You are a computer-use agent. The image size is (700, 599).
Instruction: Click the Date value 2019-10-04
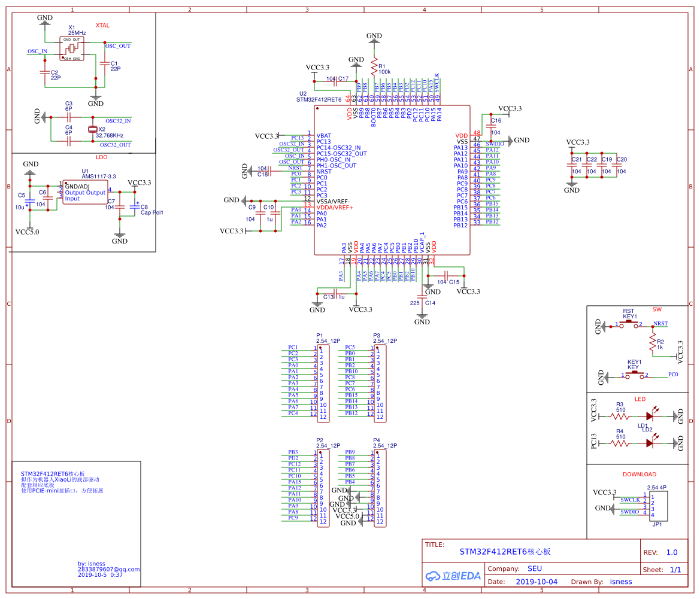click(x=537, y=582)
